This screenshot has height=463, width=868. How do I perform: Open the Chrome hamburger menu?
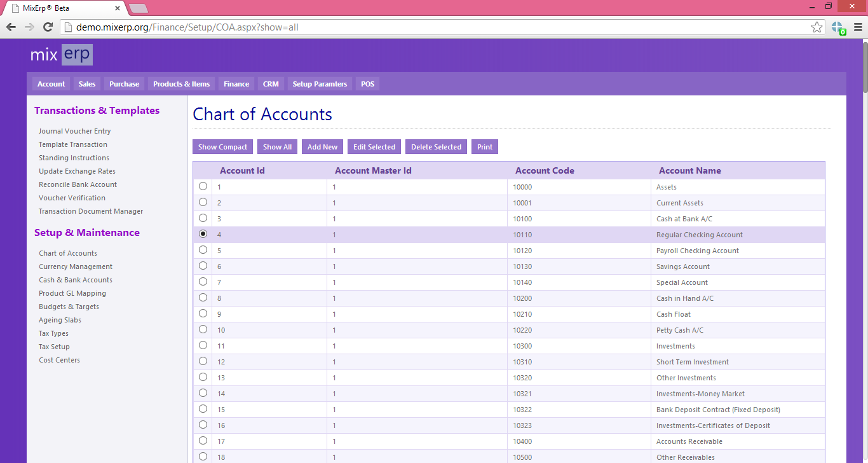858,27
